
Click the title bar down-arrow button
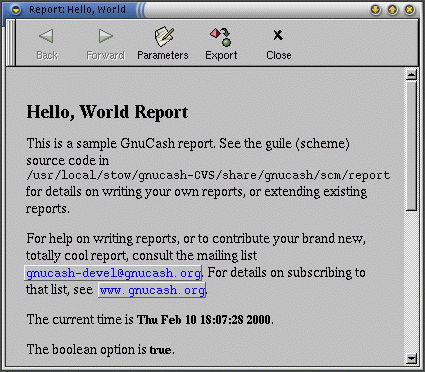point(376,10)
